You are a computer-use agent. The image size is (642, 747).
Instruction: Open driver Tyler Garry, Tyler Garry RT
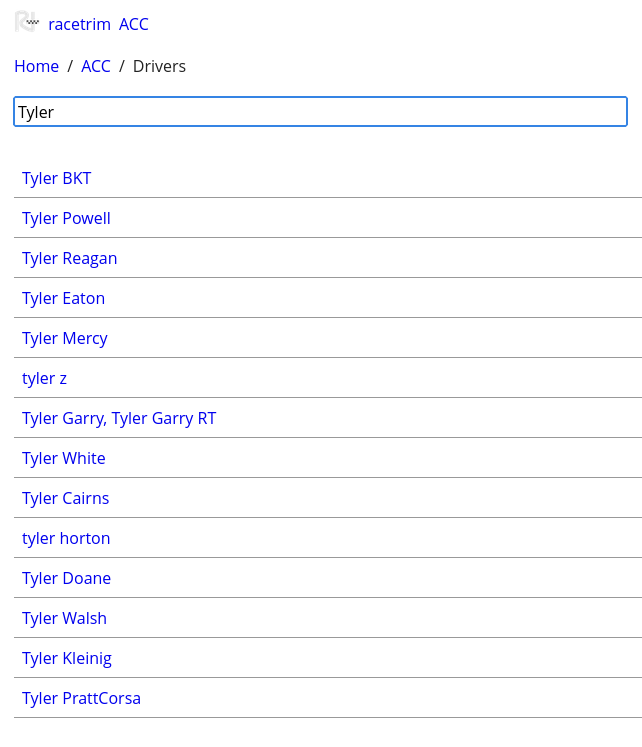(119, 418)
